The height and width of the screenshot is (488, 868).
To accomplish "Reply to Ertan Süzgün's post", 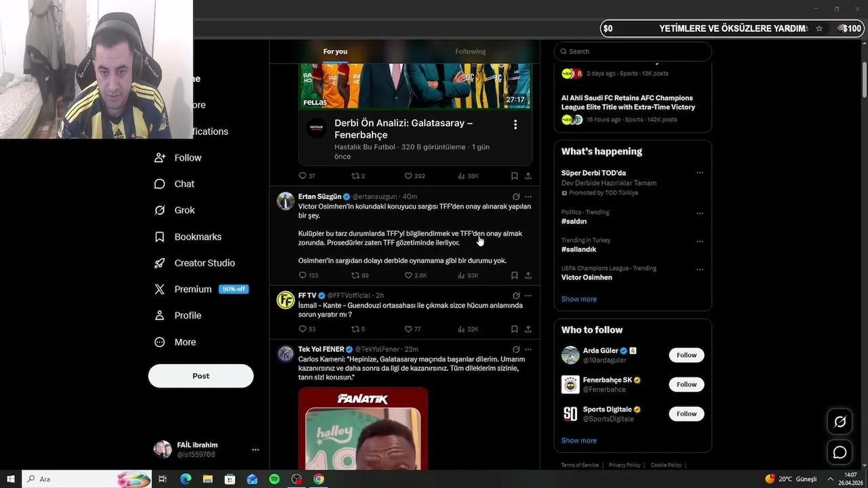I will [x=308, y=276].
